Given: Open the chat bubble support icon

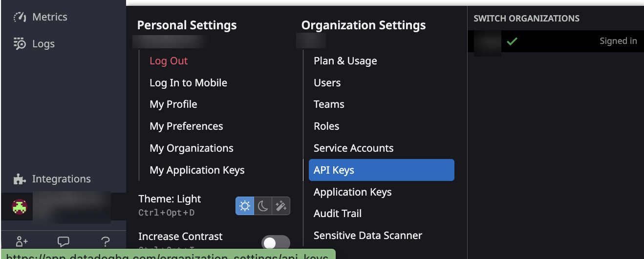Looking at the screenshot, I should (63, 241).
